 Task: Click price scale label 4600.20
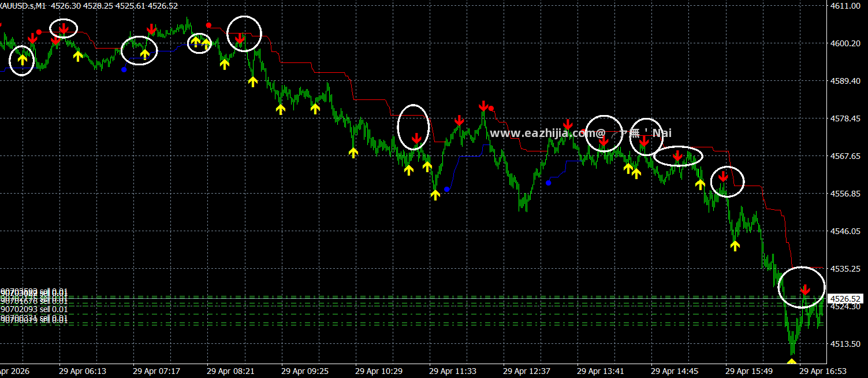pos(845,43)
